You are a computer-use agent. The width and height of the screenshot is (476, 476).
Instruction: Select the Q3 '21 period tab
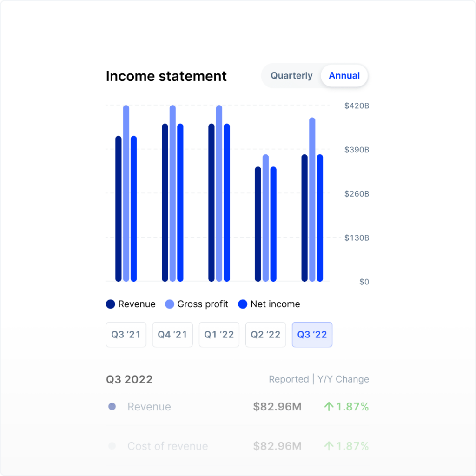tap(126, 335)
